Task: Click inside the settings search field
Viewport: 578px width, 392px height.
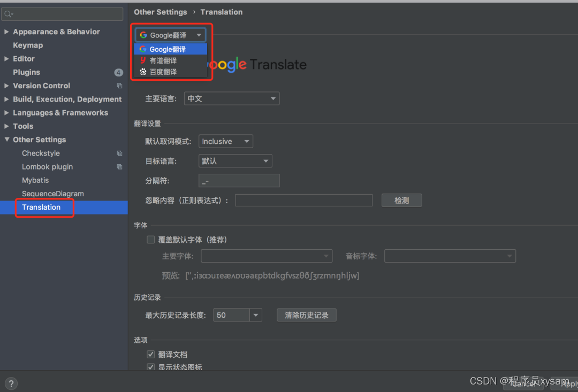Action: coord(62,14)
